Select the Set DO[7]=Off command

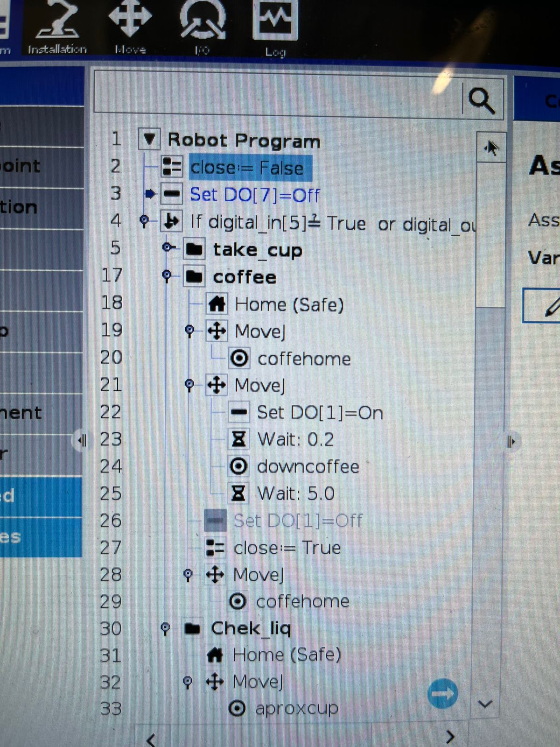pyautogui.click(x=255, y=195)
